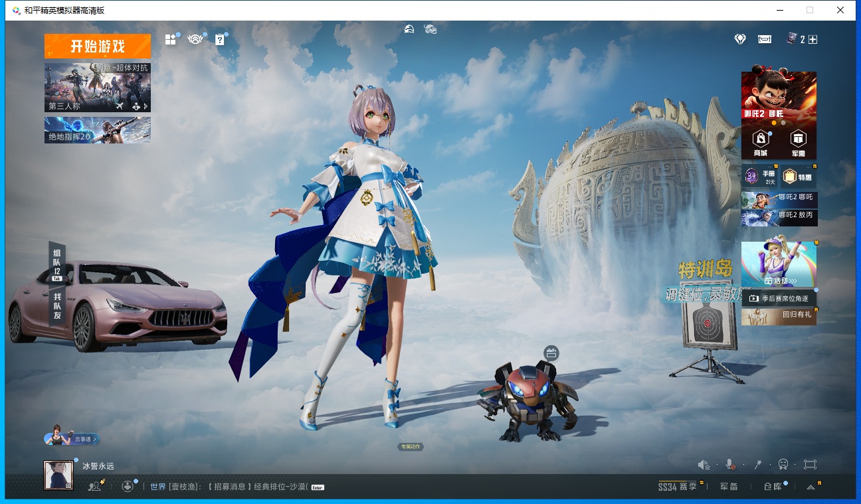Screen dimensions: 861x504
Task: Click the pet wardrobe icon above robot
Action: 551,353
